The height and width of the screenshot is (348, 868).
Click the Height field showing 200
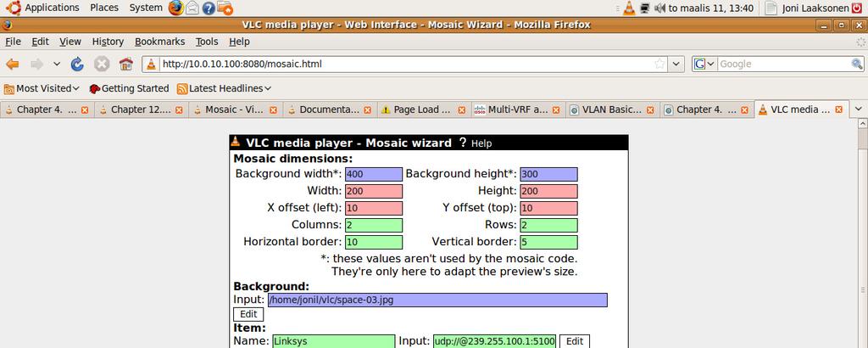click(x=548, y=191)
